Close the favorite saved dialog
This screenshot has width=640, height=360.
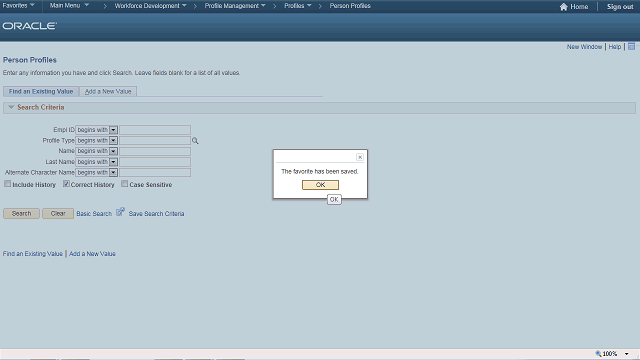click(360, 157)
